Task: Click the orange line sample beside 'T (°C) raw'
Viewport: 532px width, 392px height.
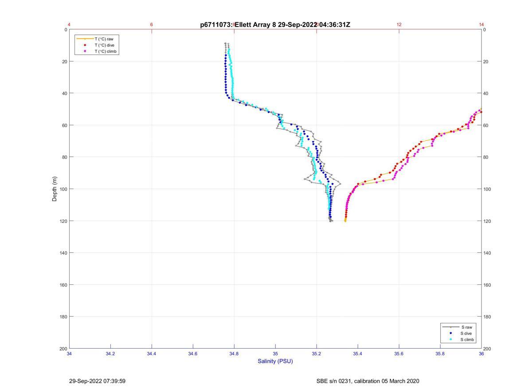Action: (85, 39)
